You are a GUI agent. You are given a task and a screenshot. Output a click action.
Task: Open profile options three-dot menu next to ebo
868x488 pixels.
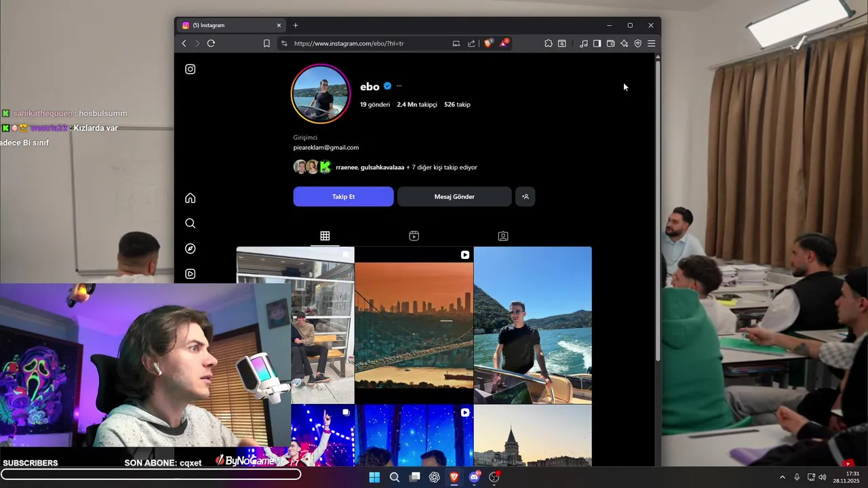(399, 86)
